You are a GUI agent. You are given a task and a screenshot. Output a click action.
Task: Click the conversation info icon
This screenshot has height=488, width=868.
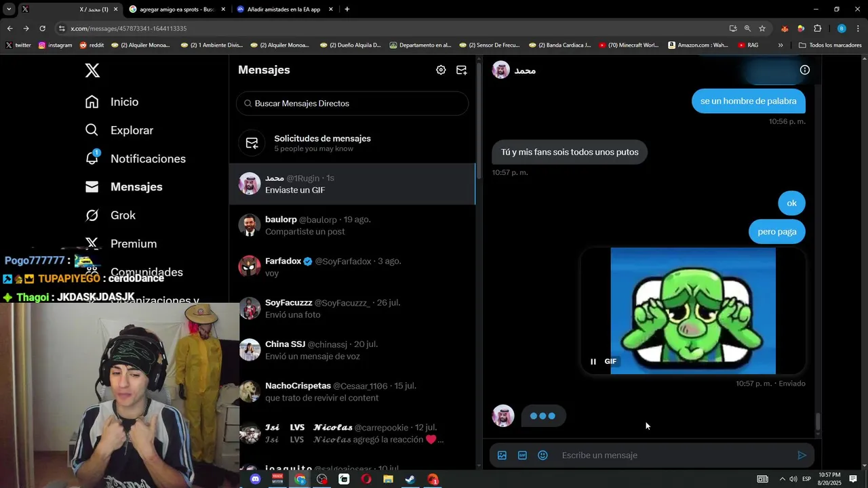click(805, 70)
